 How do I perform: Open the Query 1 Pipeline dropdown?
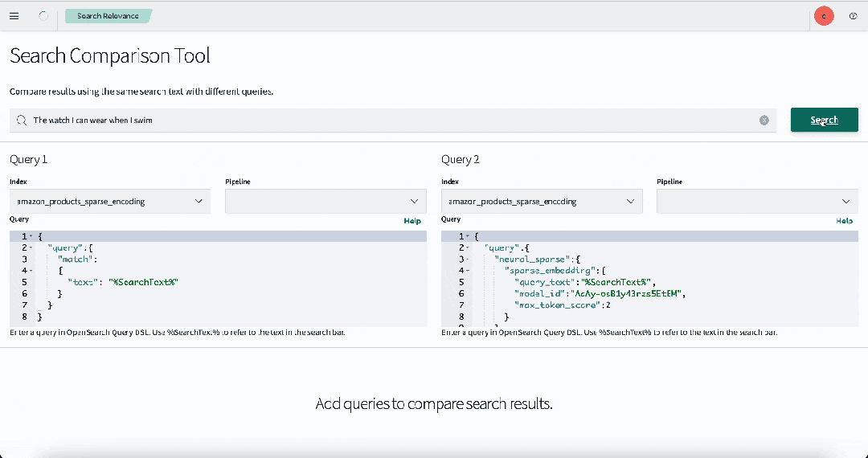[x=325, y=202]
